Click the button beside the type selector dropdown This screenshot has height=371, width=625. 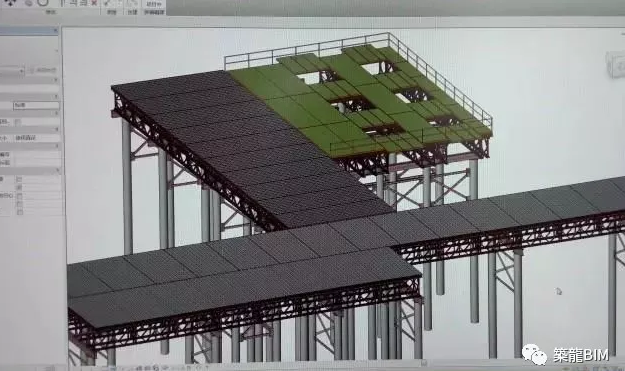[x=44, y=71]
